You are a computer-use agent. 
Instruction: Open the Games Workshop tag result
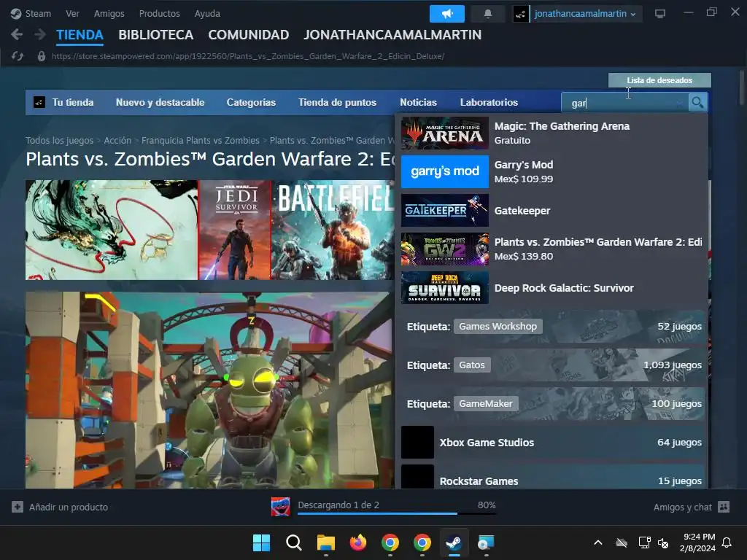(553, 326)
